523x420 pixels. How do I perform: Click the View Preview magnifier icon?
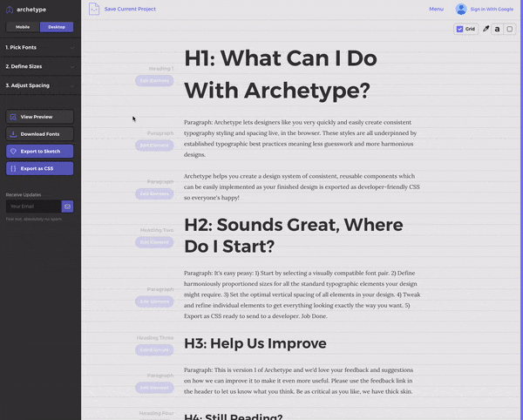(13, 117)
